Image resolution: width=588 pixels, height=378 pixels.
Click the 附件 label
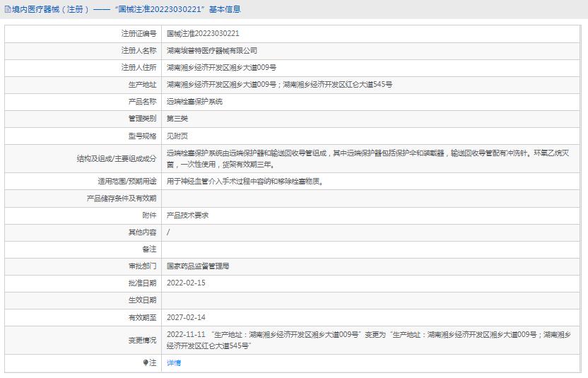149,215
